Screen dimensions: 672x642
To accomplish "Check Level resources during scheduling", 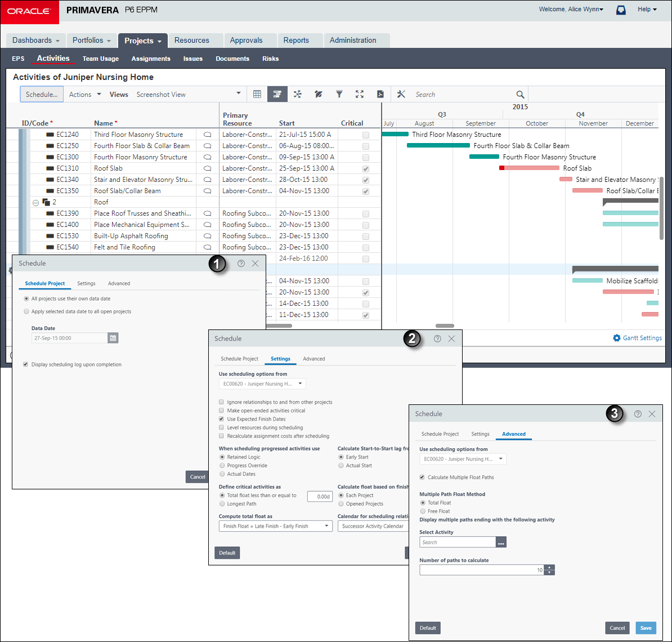I will (x=221, y=427).
